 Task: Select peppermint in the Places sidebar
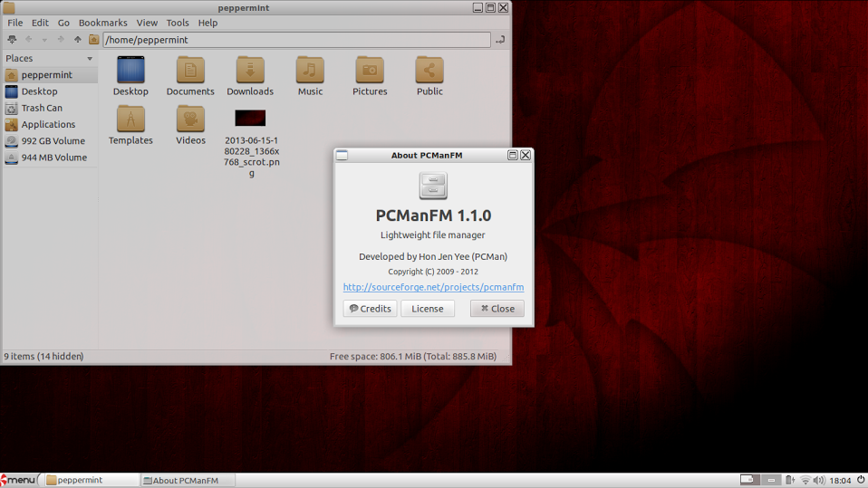(50, 74)
